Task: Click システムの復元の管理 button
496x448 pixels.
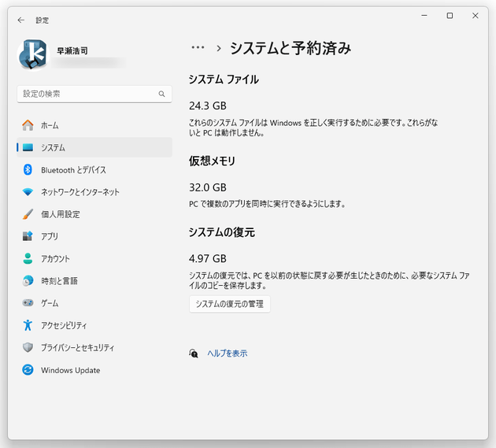Action: coord(230,304)
